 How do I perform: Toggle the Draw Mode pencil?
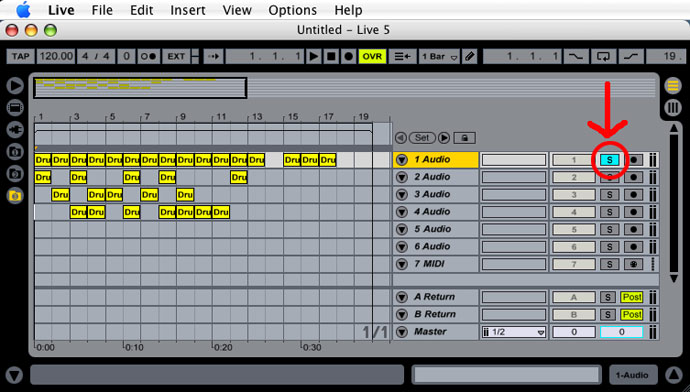[x=470, y=56]
